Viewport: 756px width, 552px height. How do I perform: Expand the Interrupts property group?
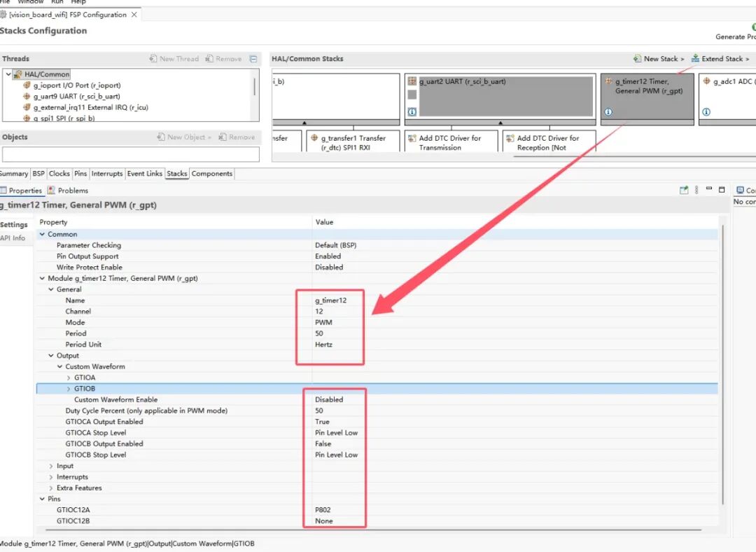(x=51, y=477)
